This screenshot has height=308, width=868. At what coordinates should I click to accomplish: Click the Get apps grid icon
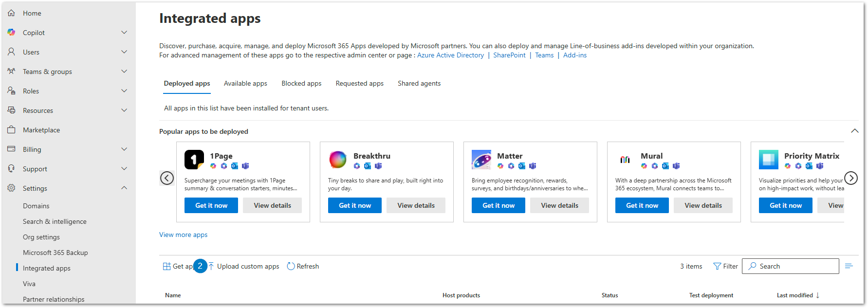[166, 266]
